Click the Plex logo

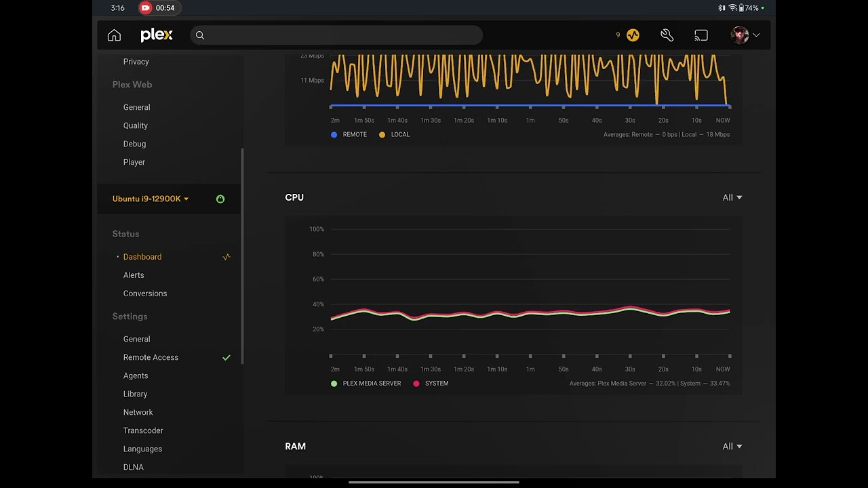coord(157,35)
